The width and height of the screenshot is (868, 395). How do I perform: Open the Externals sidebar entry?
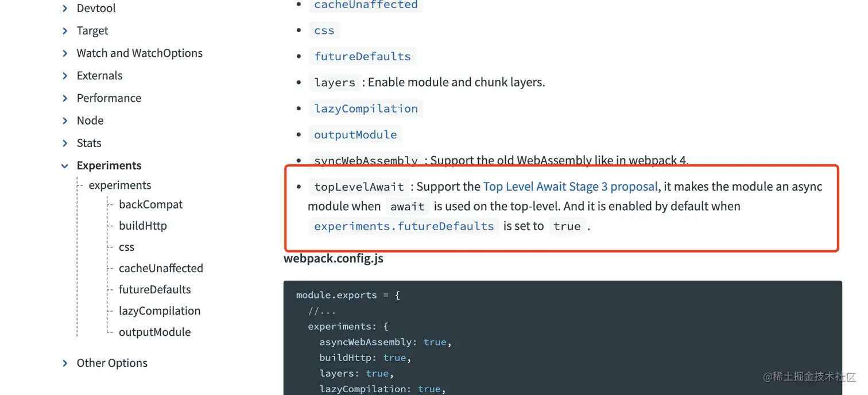pos(99,75)
